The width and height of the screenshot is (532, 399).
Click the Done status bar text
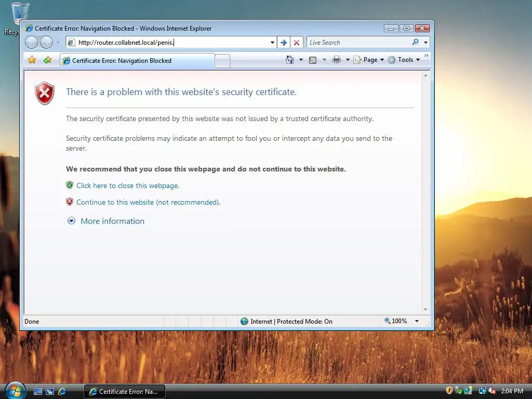point(32,321)
